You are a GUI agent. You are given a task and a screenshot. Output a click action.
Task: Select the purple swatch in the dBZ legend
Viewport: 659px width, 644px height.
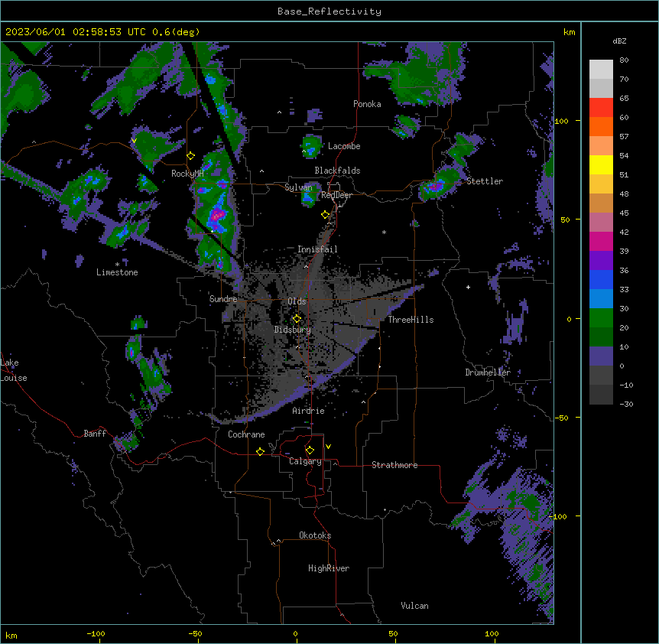click(x=601, y=261)
